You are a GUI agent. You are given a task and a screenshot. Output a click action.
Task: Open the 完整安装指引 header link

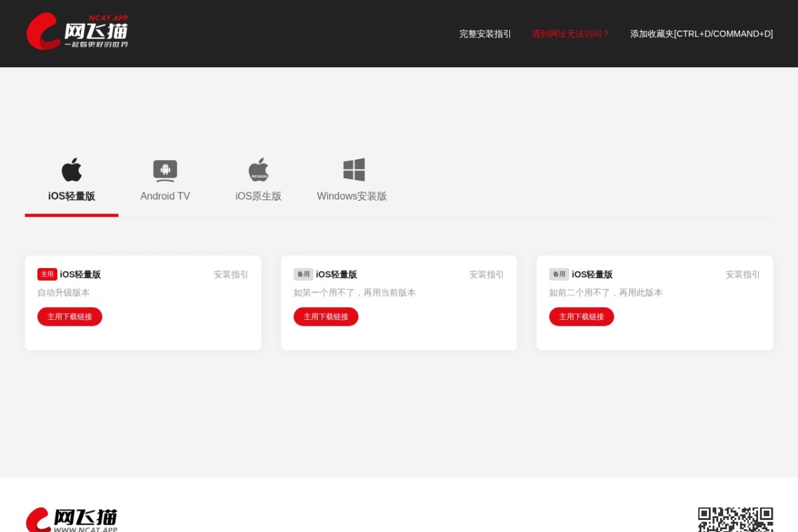[485, 34]
